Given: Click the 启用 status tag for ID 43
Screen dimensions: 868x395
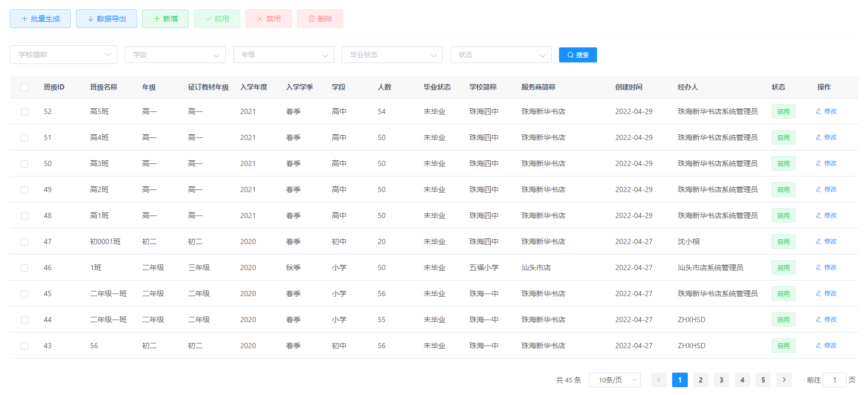Looking at the screenshot, I should pyautogui.click(x=784, y=346).
